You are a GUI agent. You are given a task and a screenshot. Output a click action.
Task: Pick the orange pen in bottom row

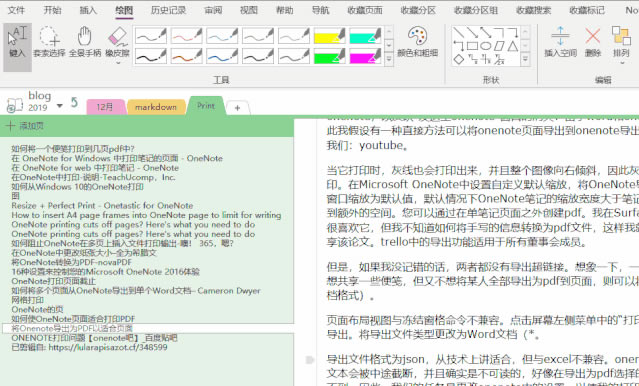pos(187,56)
